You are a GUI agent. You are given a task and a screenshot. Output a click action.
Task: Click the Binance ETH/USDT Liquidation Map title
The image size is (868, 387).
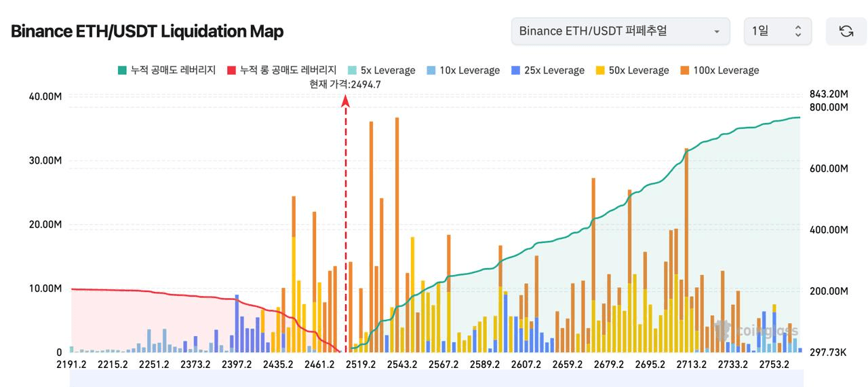(x=147, y=31)
